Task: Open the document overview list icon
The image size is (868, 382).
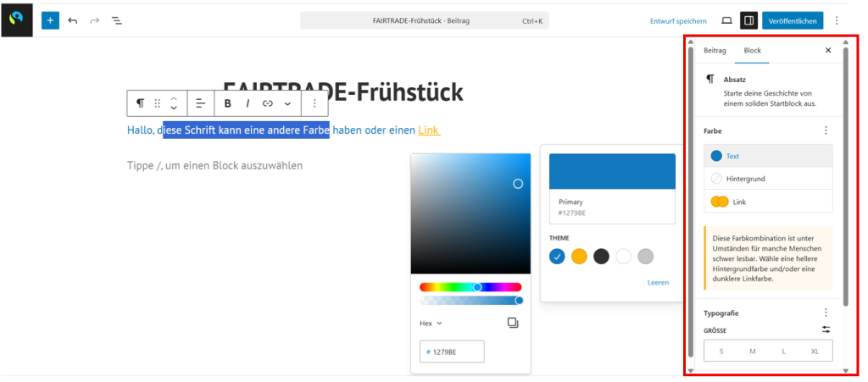Action: [x=117, y=20]
